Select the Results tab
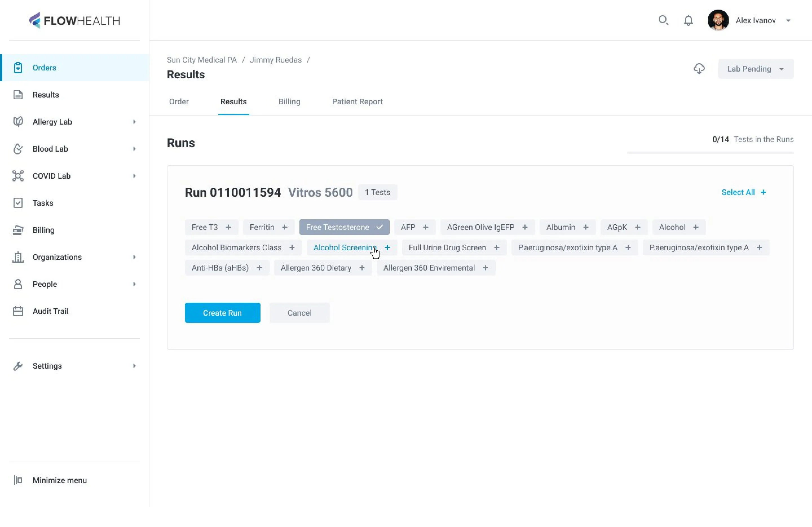The height and width of the screenshot is (527, 812). (233, 102)
